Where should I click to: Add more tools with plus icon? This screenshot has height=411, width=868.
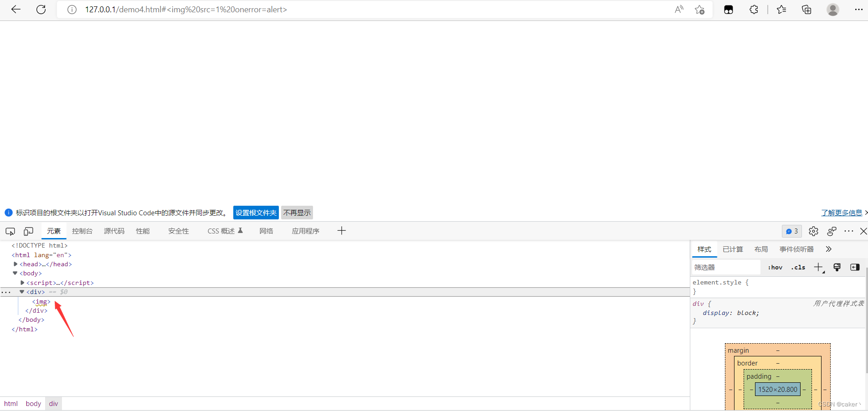342,231
